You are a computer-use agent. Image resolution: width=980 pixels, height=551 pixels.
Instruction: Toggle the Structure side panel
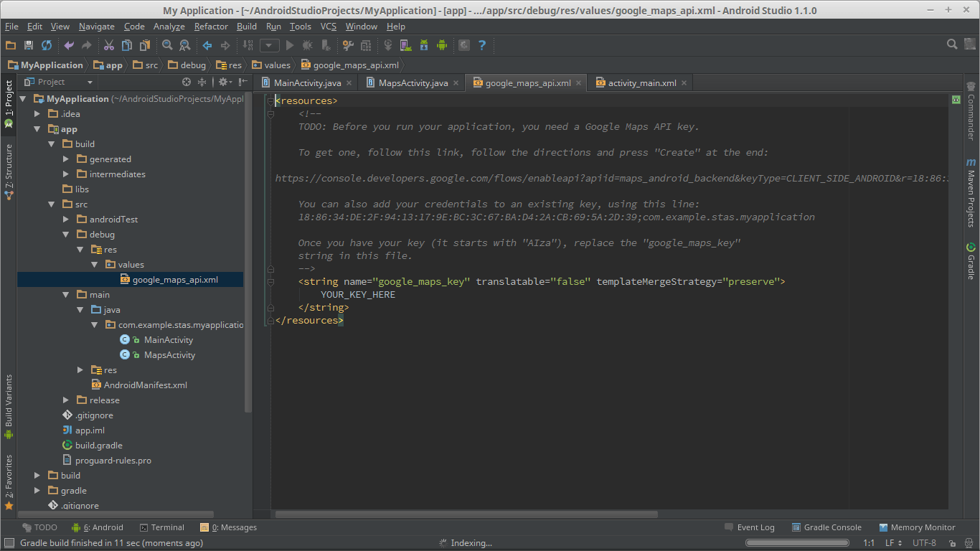9,171
